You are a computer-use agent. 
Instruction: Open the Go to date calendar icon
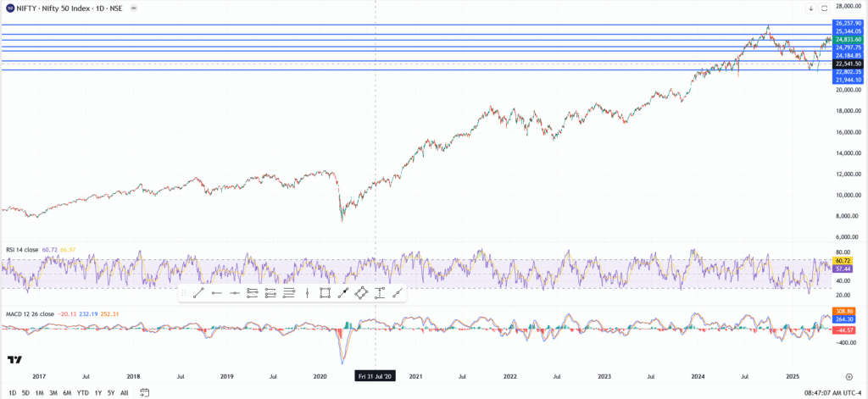click(x=145, y=392)
